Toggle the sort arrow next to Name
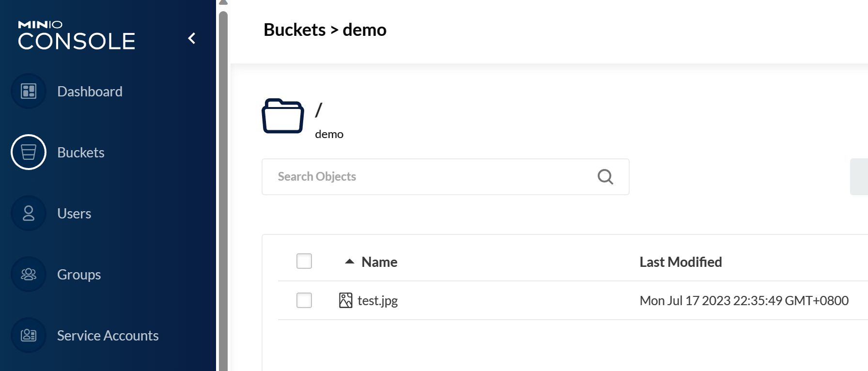The height and width of the screenshot is (371, 868). tap(350, 262)
